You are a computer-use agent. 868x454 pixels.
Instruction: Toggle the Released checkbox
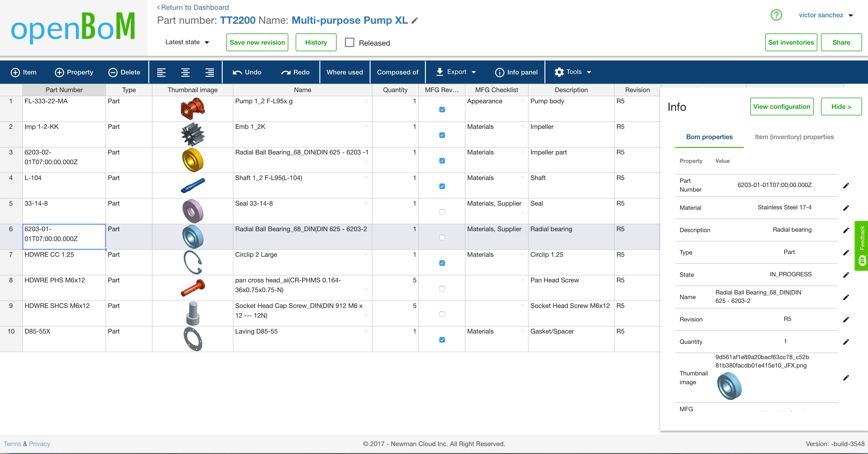(349, 43)
